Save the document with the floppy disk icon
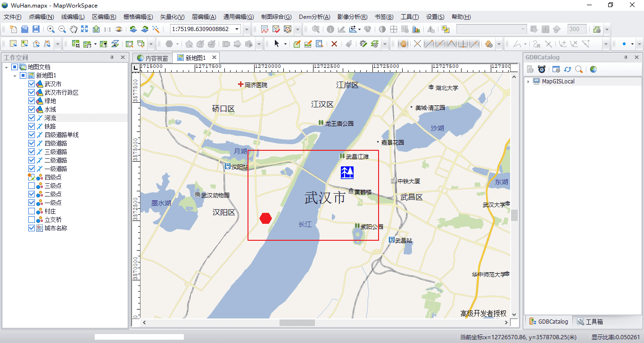 pos(36,29)
